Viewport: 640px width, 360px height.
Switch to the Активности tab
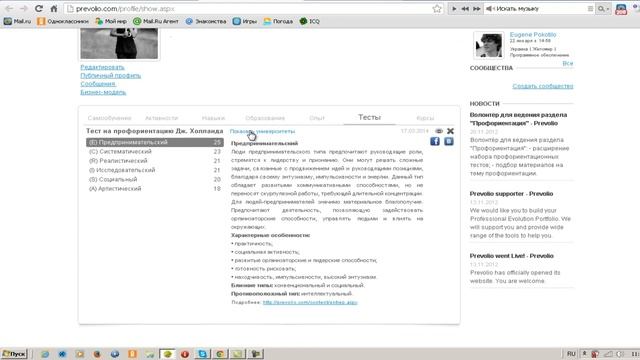[162, 118]
